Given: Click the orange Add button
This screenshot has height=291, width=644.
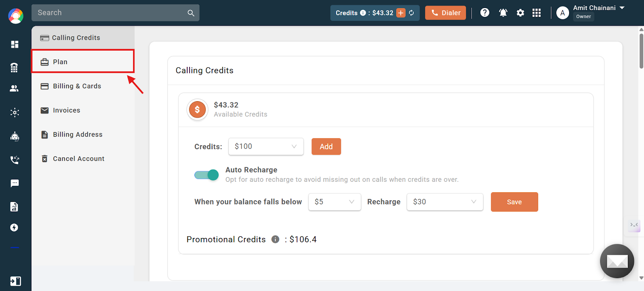Looking at the screenshot, I should click(x=326, y=147).
